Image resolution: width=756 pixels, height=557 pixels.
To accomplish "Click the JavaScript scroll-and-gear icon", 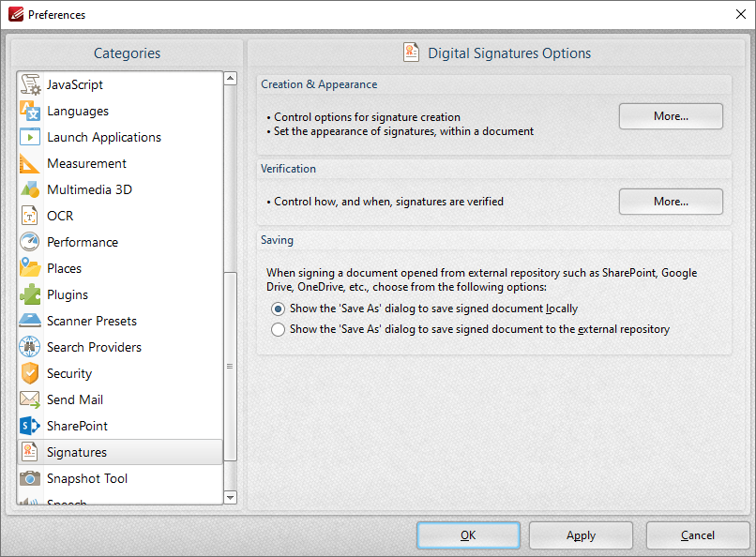I will coord(30,84).
